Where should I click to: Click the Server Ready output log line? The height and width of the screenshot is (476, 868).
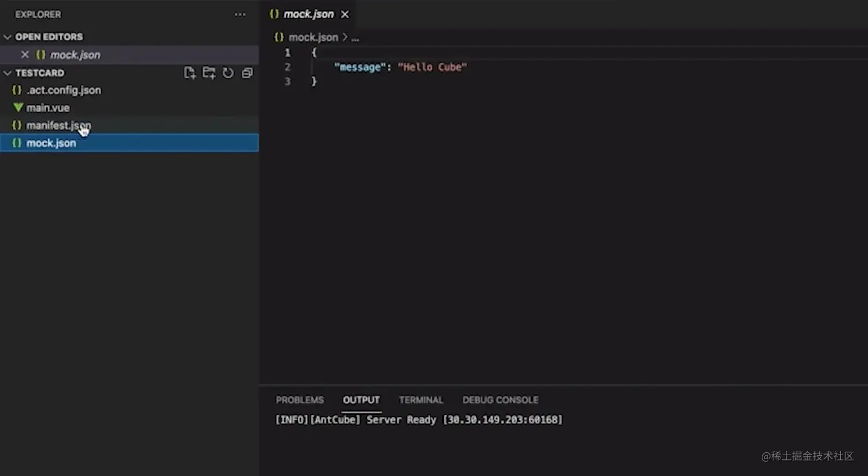tap(419, 420)
